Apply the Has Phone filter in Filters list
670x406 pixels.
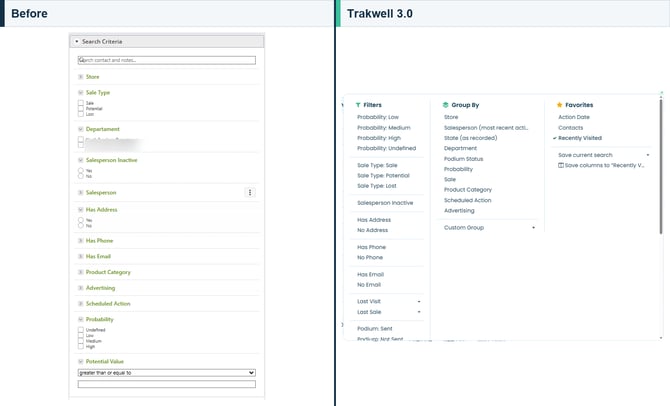coord(371,247)
